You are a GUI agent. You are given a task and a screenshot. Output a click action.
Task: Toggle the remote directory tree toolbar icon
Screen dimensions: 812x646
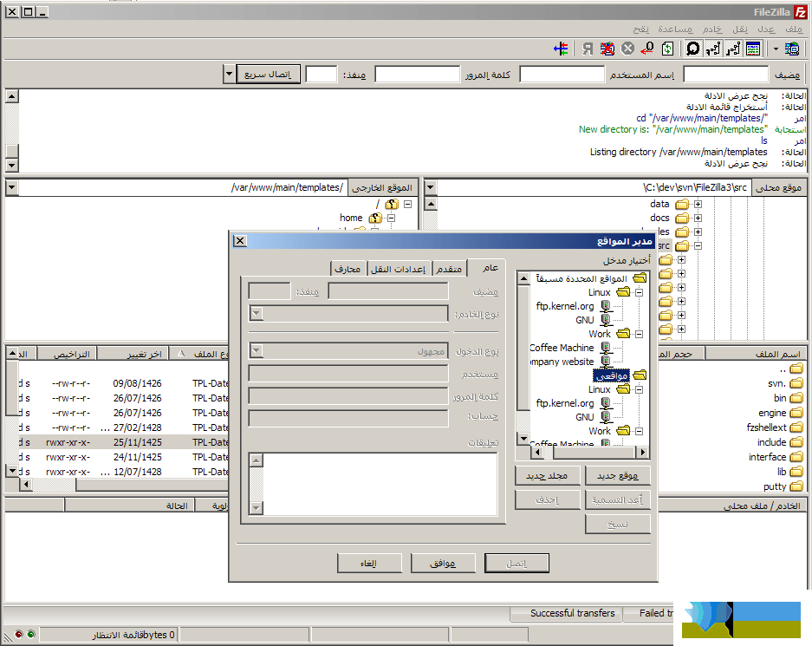pyautogui.click(x=713, y=49)
